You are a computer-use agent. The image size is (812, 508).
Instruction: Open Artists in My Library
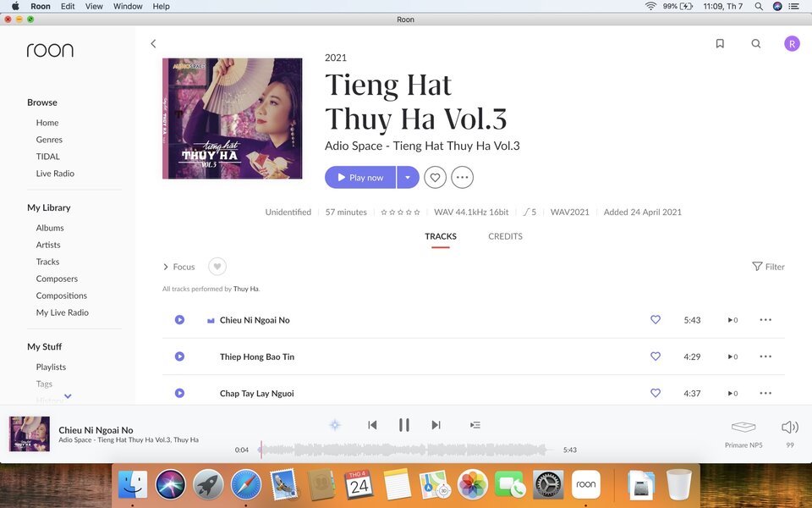[48, 246]
